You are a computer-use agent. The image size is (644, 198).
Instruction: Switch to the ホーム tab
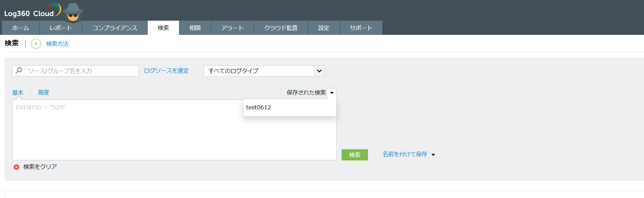(x=21, y=28)
